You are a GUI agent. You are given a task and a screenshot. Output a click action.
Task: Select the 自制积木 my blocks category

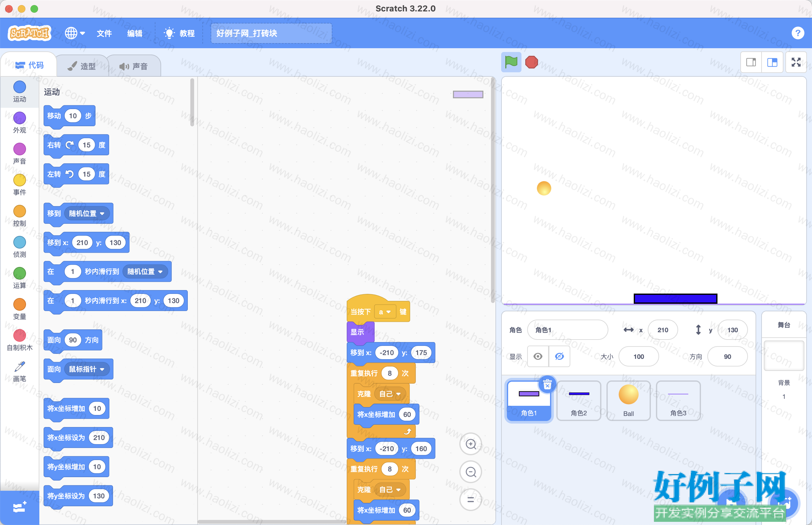click(19, 340)
